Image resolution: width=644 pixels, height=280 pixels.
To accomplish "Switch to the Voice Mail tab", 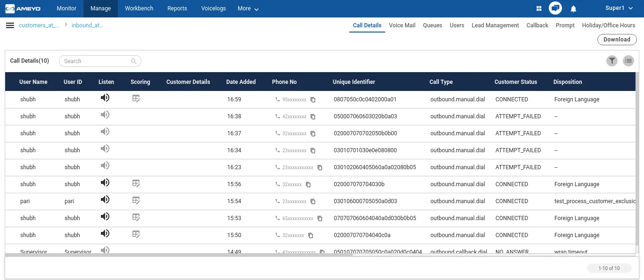I will [402, 25].
